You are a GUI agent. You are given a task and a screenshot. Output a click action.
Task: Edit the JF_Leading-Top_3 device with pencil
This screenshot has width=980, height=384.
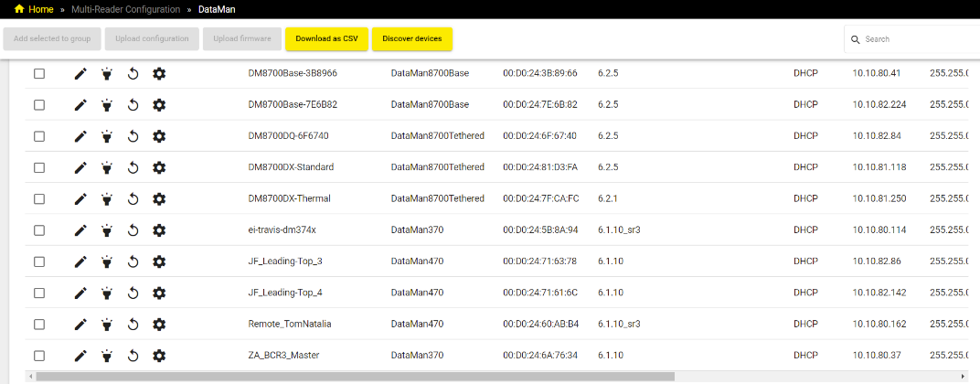(x=80, y=261)
